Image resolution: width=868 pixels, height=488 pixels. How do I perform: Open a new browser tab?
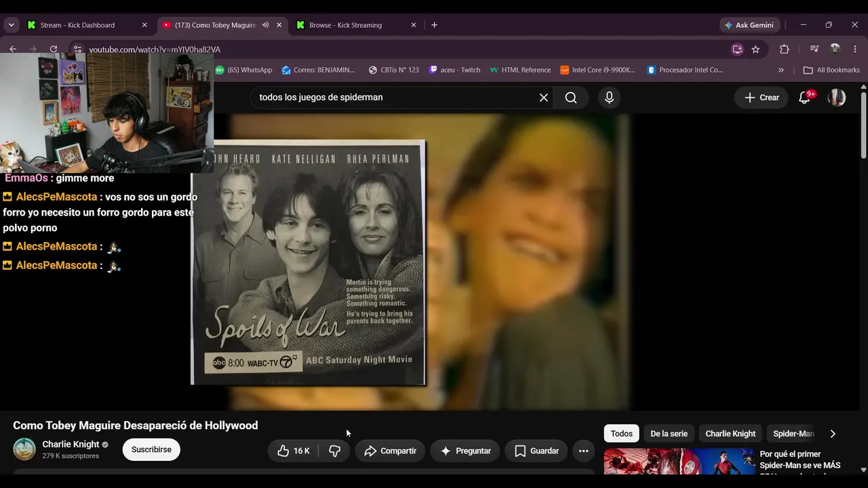435,25
